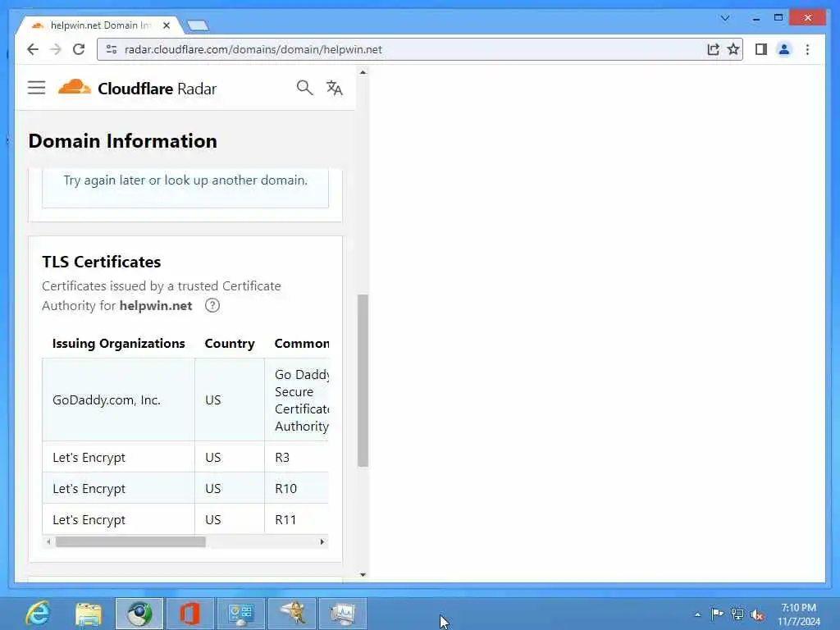Open the Action Center flag icon

click(x=717, y=614)
